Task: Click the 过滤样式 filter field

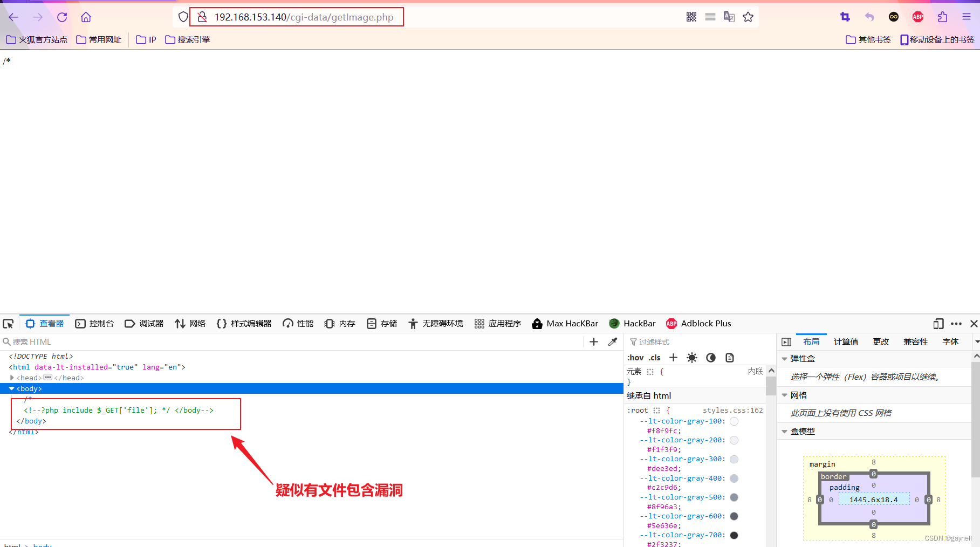Action: click(x=700, y=342)
